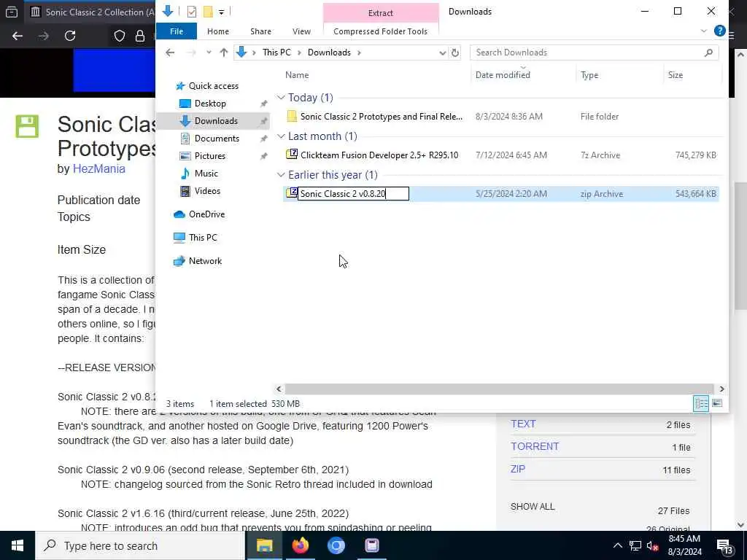Open the notification center icon
Screen dimensions: 747x560
724,546
